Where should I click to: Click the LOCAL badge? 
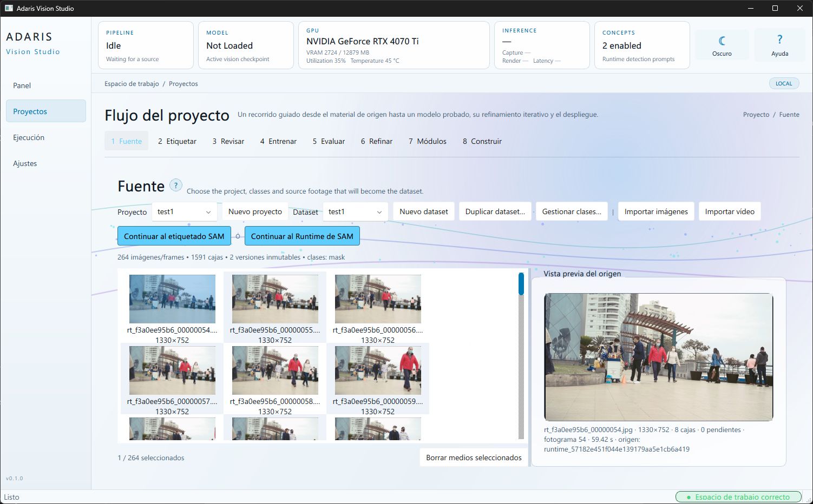pos(784,83)
